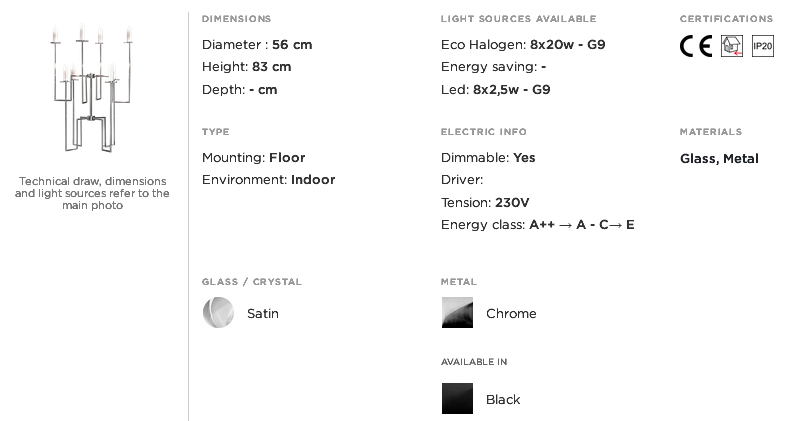Image resolution: width=789 pixels, height=421 pixels.
Task: Select the Satin glass swatch
Action: (x=218, y=312)
